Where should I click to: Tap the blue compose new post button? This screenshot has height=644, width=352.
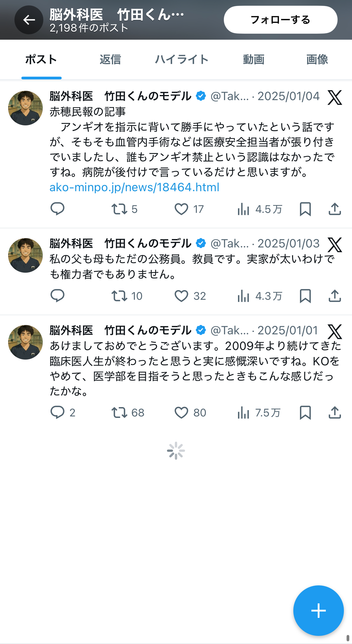click(x=318, y=610)
